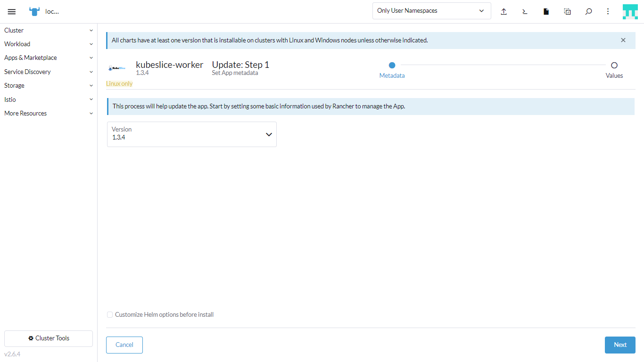Click the kubeslice-worker title text
Image resolution: width=644 pixels, height=362 pixels.
click(170, 65)
